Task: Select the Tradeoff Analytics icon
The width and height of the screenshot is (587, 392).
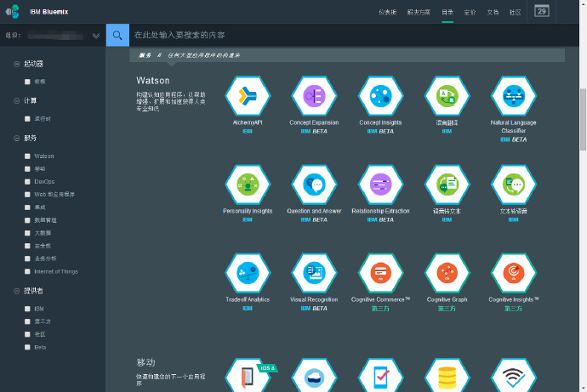Action: pos(248,273)
